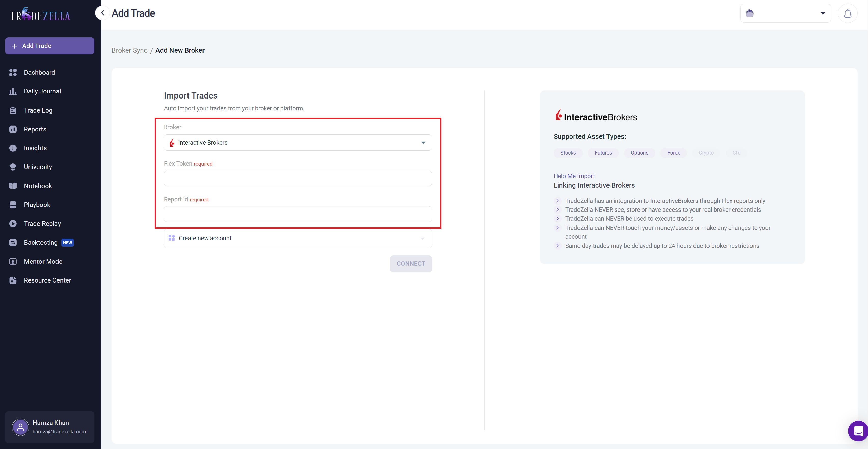Open the Interactive Brokers broker dropdown
The height and width of the screenshot is (449, 868).
pos(298,143)
